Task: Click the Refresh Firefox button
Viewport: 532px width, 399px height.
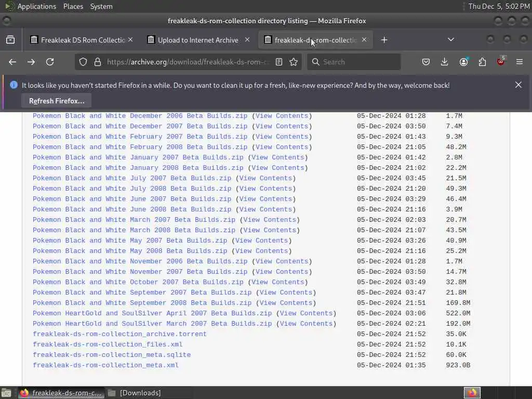Action: coord(57,101)
